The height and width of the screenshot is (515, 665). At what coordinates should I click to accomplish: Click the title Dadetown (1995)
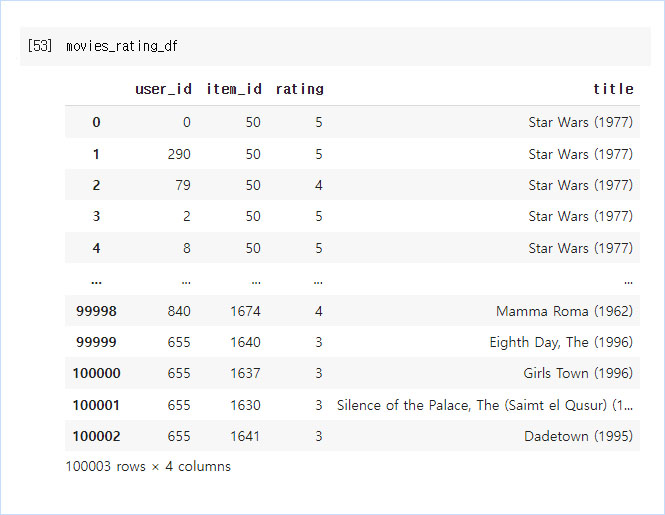coord(578,436)
